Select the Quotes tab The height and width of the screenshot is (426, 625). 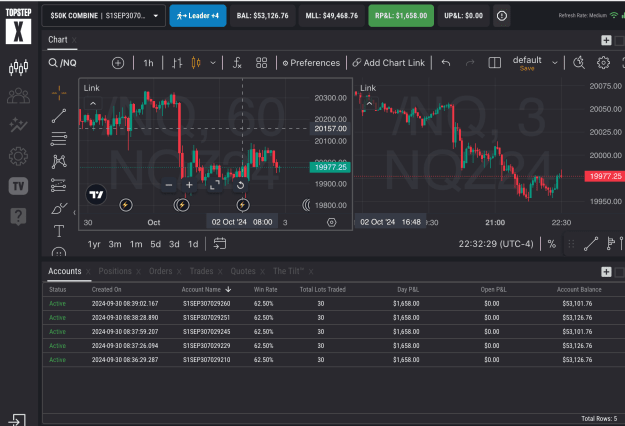click(x=243, y=271)
